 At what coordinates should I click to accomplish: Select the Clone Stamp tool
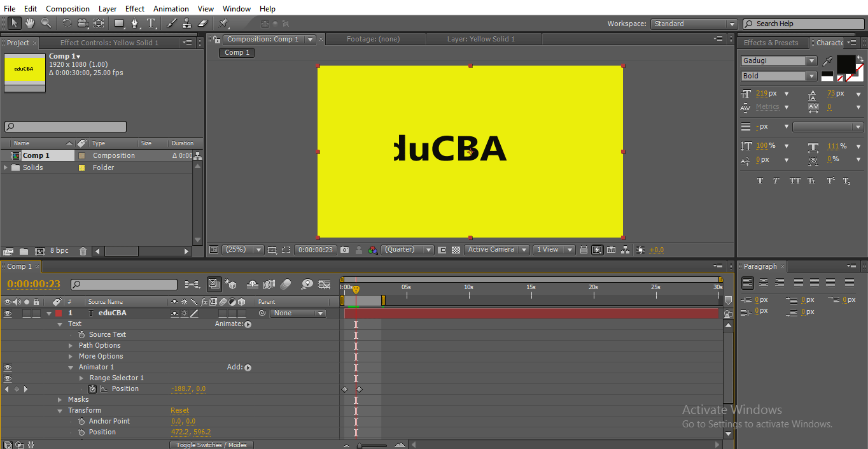pyautogui.click(x=186, y=24)
